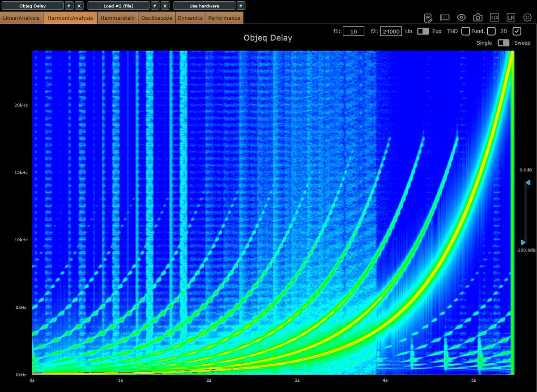Click the LR channel icon

(x=511, y=18)
